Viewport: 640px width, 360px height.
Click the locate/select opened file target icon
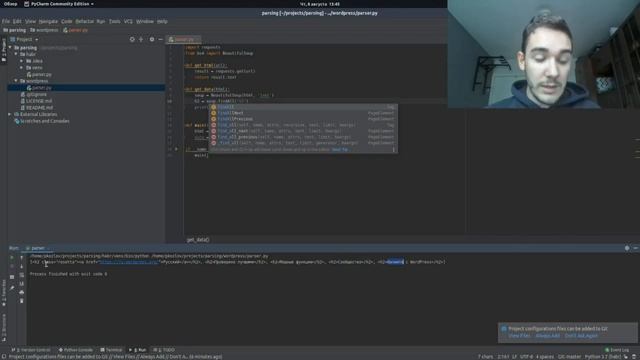click(132, 39)
